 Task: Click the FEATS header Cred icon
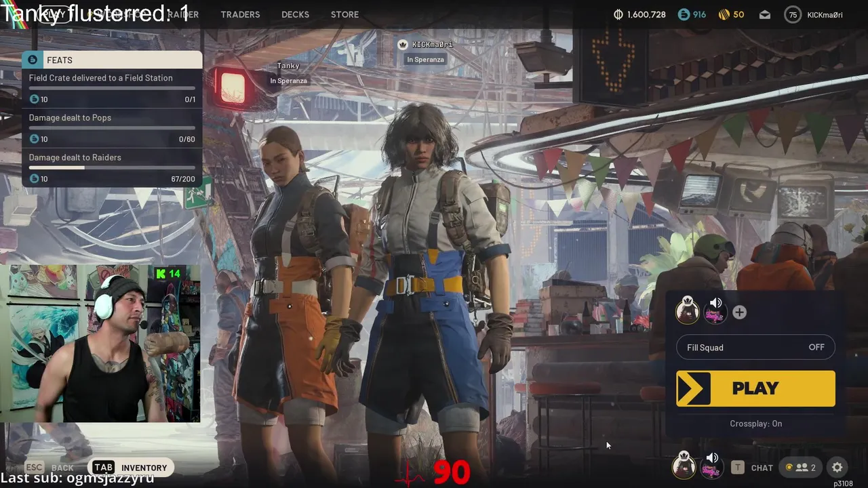click(33, 60)
